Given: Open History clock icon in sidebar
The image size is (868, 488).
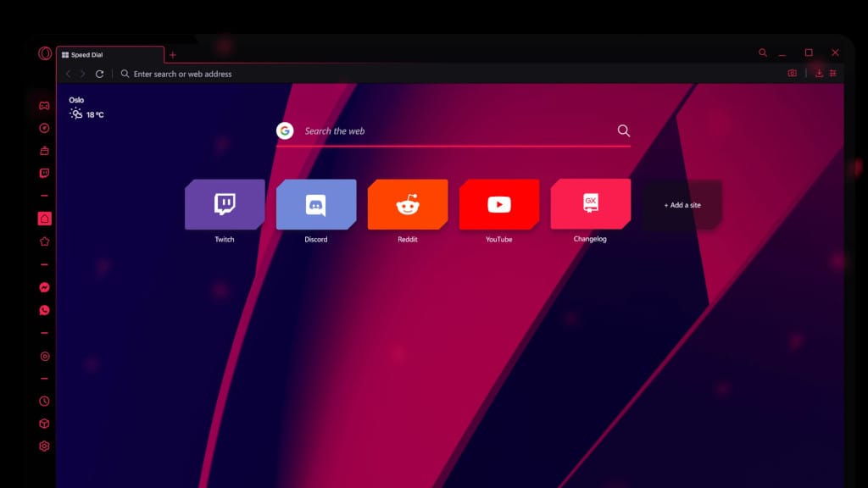Looking at the screenshot, I should (44, 401).
